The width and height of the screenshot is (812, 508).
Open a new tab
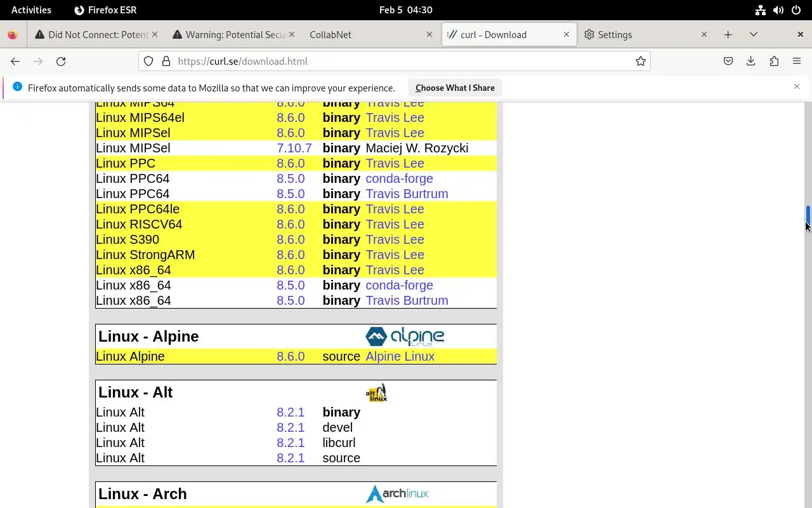pos(728,35)
